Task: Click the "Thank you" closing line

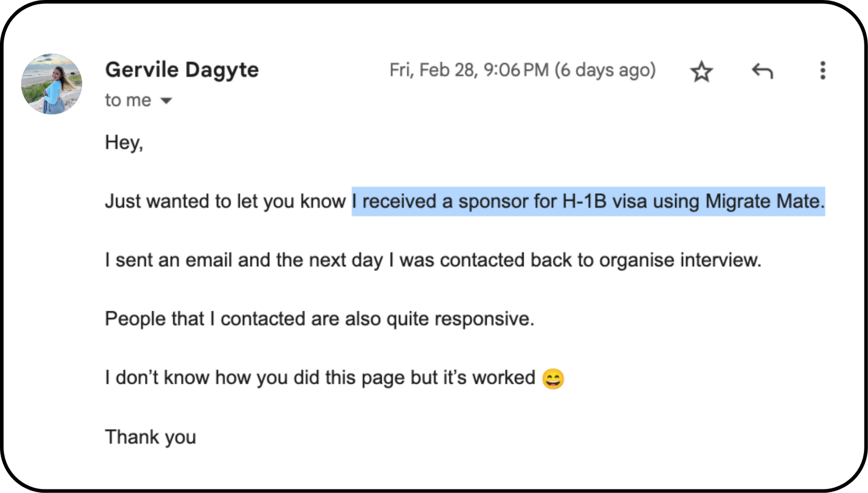Action: pyautogui.click(x=150, y=437)
